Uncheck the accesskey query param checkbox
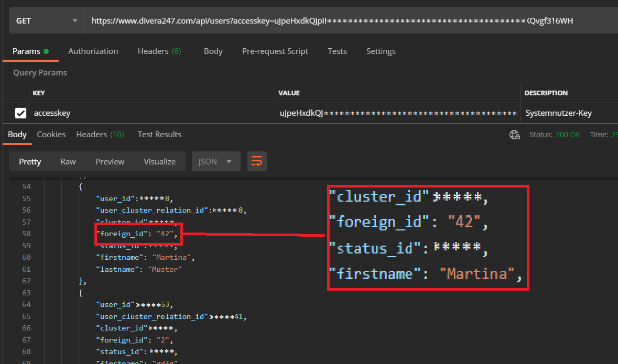This screenshot has height=364, width=618. tap(20, 113)
